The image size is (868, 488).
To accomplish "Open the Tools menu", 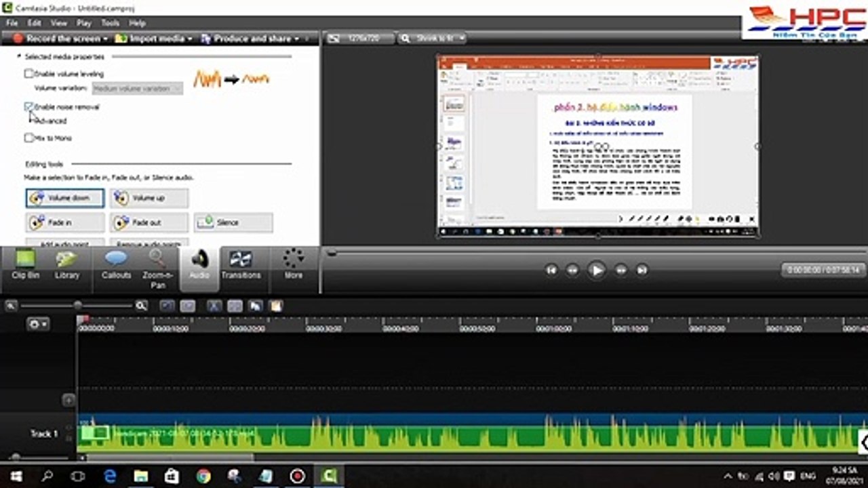I will [x=110, y=22].
